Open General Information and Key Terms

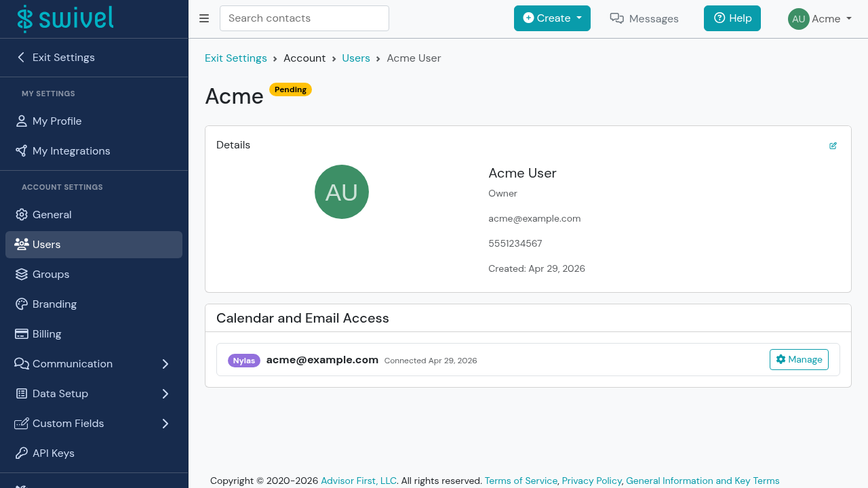703,481
